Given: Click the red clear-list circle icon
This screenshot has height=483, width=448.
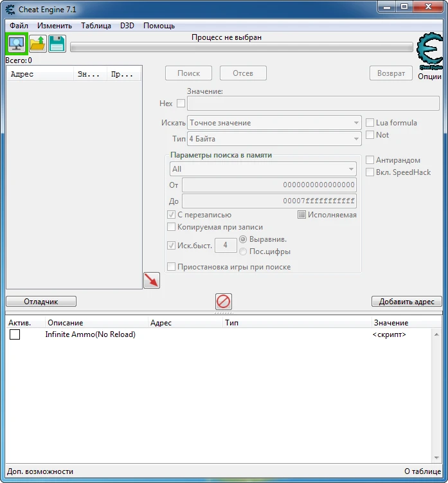Looking at the screenshot, I should tap(224, 302).
